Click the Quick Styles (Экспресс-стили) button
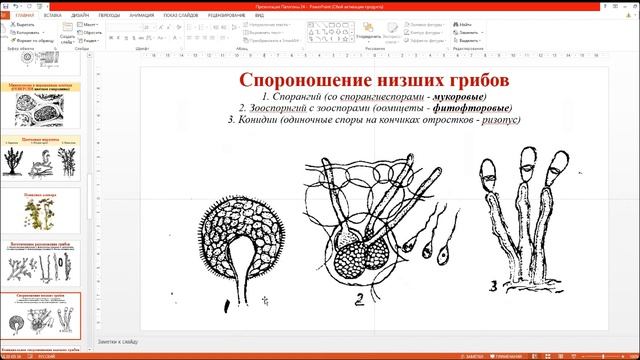This screenshot has height=360, width=640. pos(392,32)
